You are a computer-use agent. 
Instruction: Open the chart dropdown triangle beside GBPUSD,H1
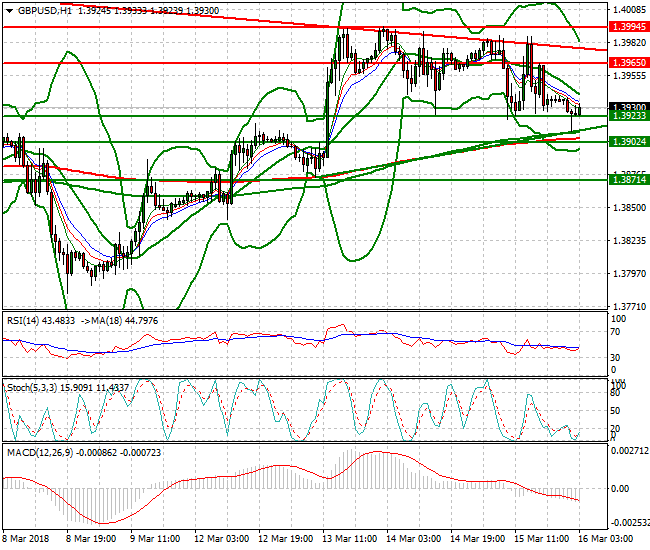(x=10, y=11)
